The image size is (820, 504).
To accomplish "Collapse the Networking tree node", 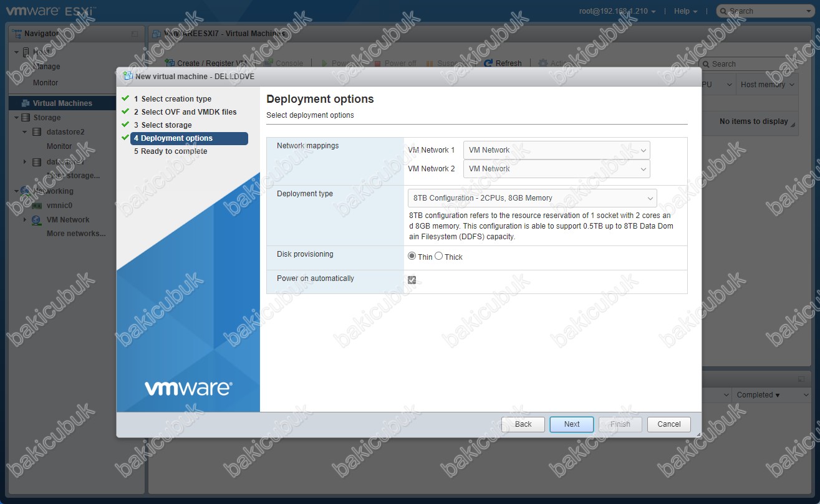I will pyautogui.click(x=17, y=191).
